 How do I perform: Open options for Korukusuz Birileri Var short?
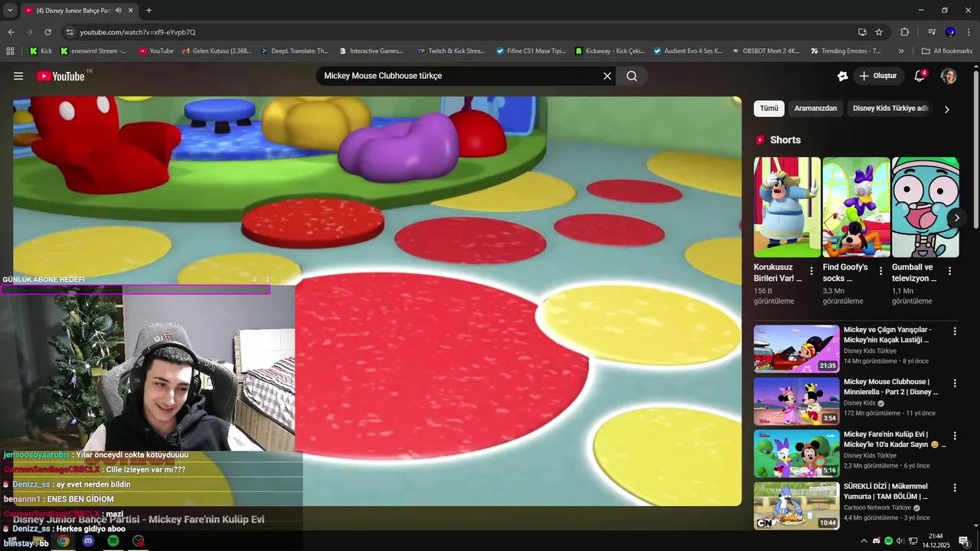[812, 271]
